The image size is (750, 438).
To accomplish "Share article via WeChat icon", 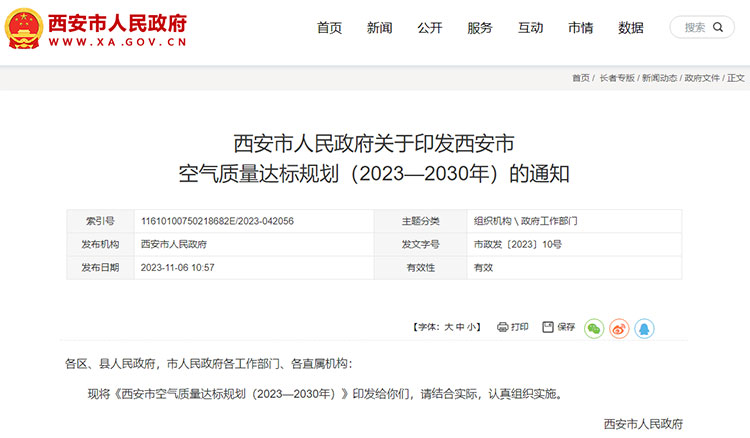I will (594, 327).
